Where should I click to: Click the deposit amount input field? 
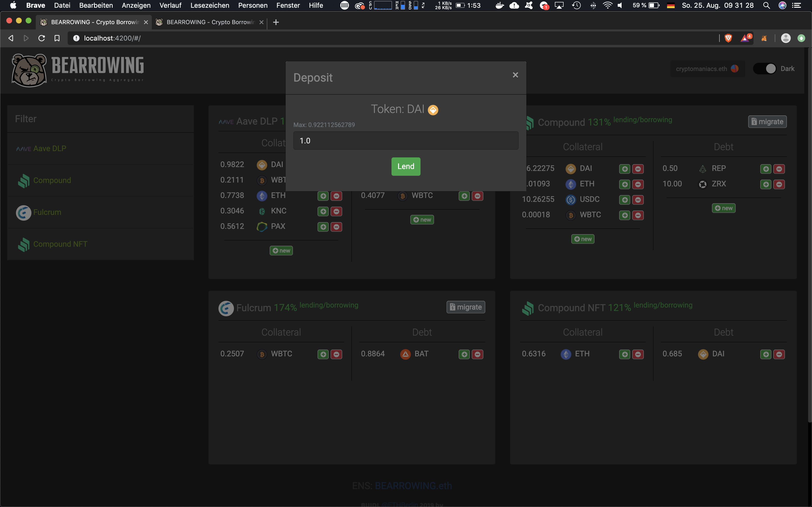click(406, 141)
